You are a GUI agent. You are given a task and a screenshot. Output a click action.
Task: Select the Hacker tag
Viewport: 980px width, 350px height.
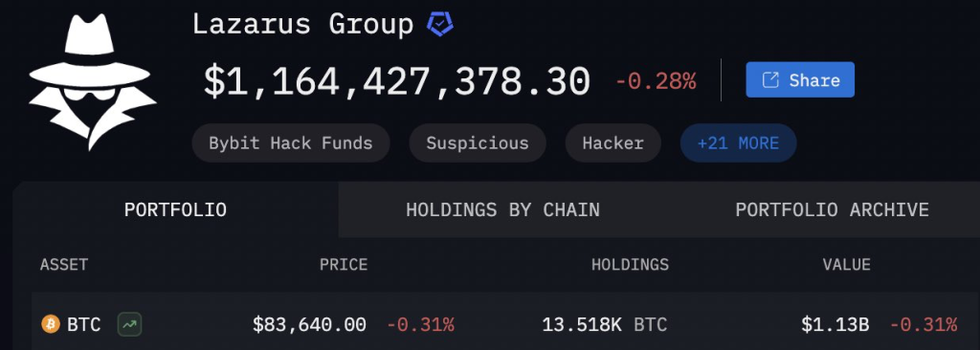point(613,143)
